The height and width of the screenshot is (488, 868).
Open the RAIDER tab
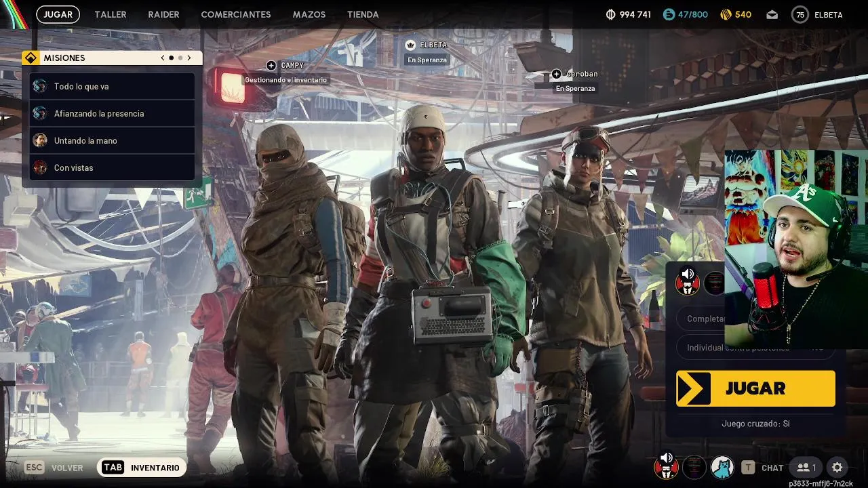(x=163, y=14)
